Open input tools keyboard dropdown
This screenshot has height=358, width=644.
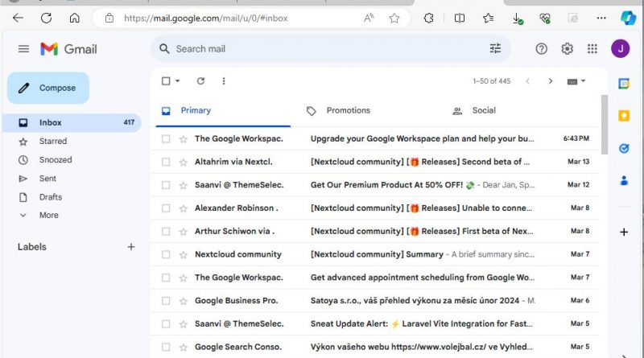[x=576, y=81]
